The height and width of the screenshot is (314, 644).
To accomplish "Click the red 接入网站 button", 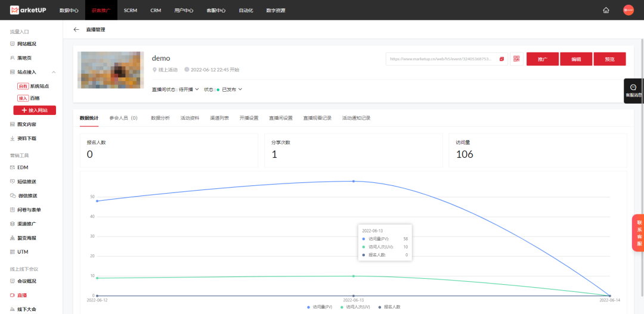I will click(35, 110).
